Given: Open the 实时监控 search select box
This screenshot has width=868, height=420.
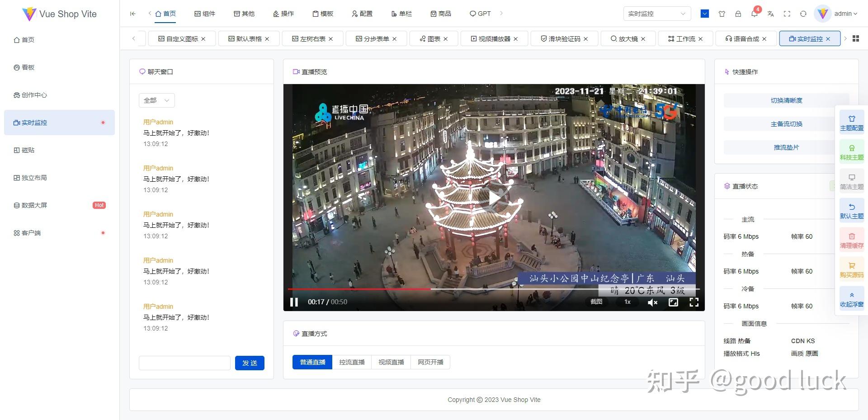Looking at the screenshot, I should 656,14.
